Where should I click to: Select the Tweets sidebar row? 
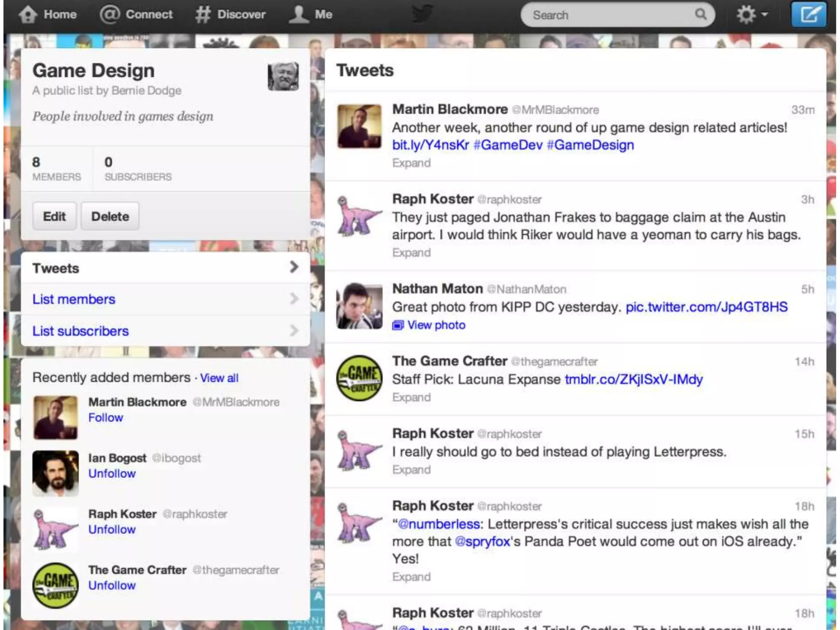coord(165,268)
